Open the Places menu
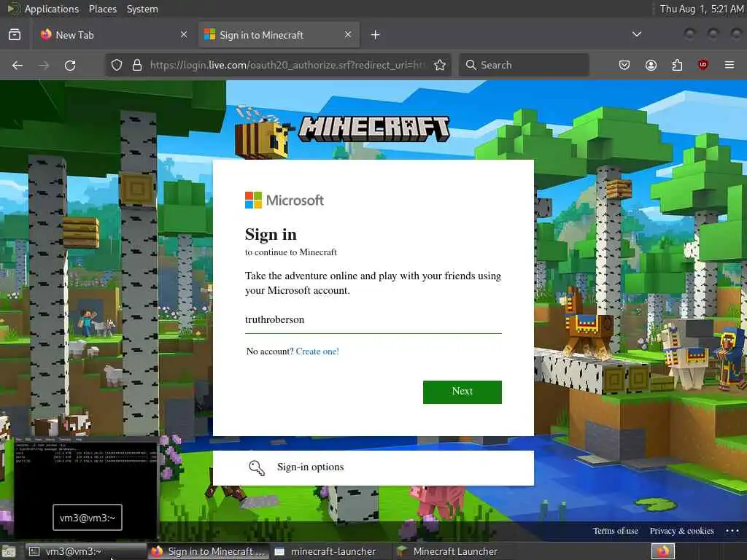 coord(102,9)
